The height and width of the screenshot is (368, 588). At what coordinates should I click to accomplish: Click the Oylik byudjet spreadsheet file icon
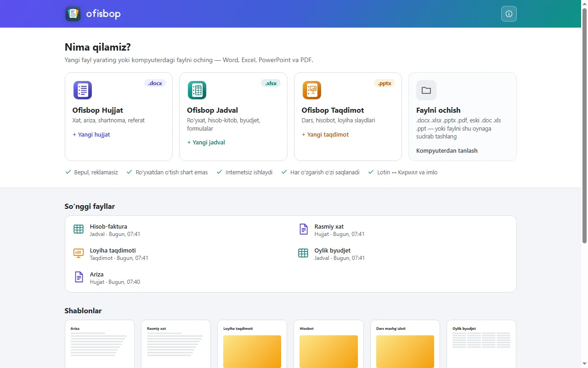[303, 253]
